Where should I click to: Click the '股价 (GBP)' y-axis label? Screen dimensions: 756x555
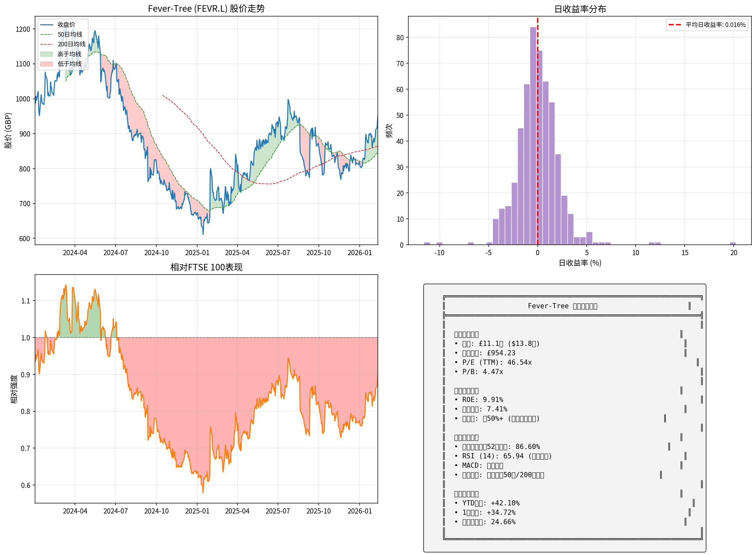tap(8, 130)
